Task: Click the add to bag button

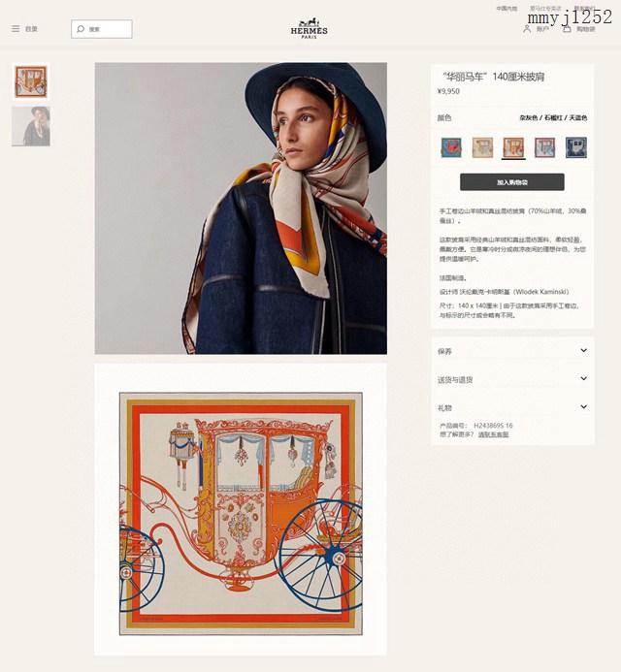Action: click(x=512, y=182)
